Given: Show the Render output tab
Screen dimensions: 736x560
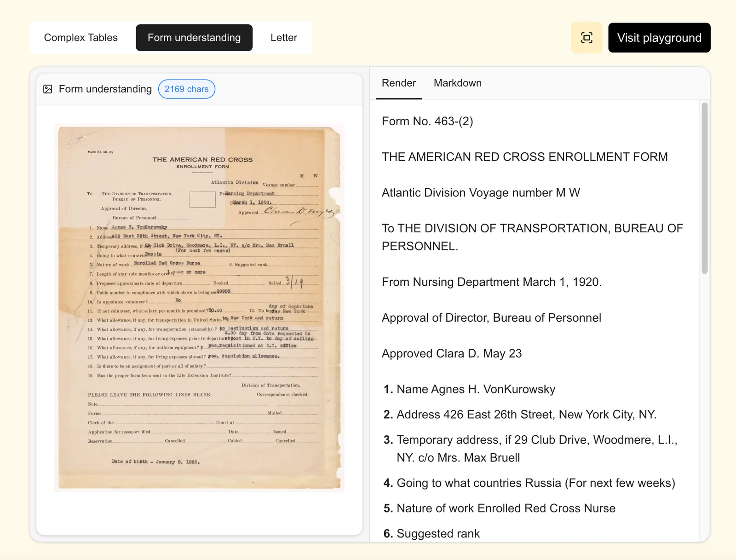Looking at the screenshot, I should coord(398,83).
